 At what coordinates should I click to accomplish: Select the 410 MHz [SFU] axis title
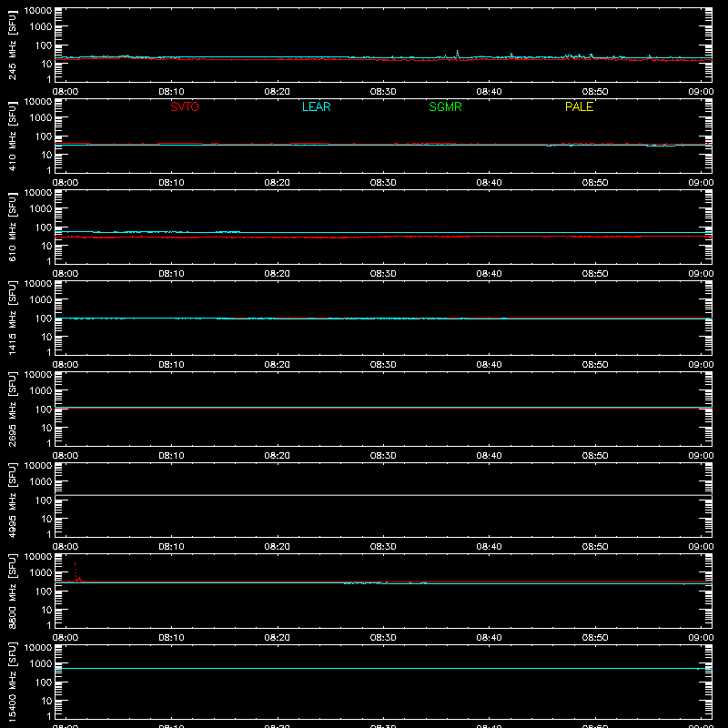click(12, 136)
